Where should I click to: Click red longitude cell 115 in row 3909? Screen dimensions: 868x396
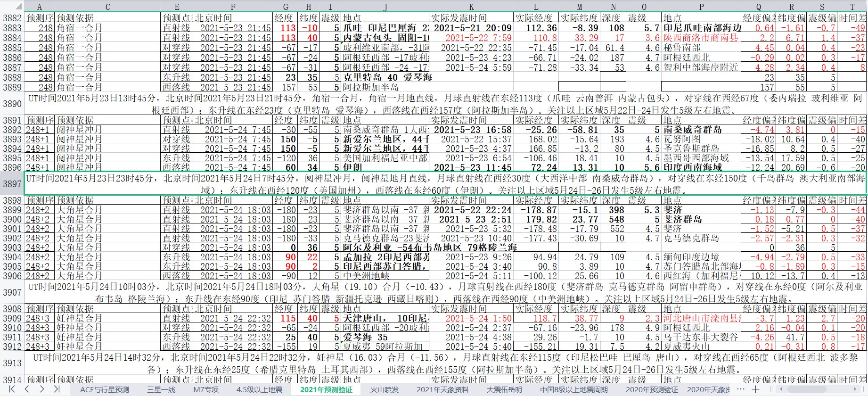pos(286,318)
